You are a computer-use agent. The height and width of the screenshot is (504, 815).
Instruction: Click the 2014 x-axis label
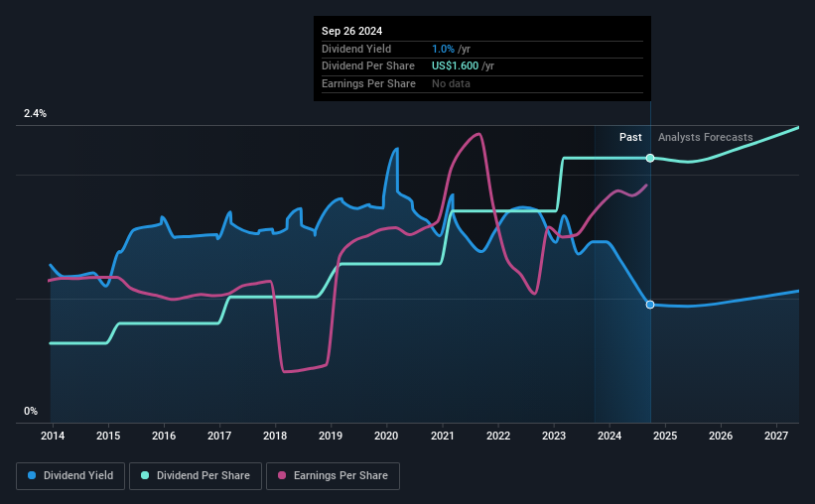coord(53,436)
